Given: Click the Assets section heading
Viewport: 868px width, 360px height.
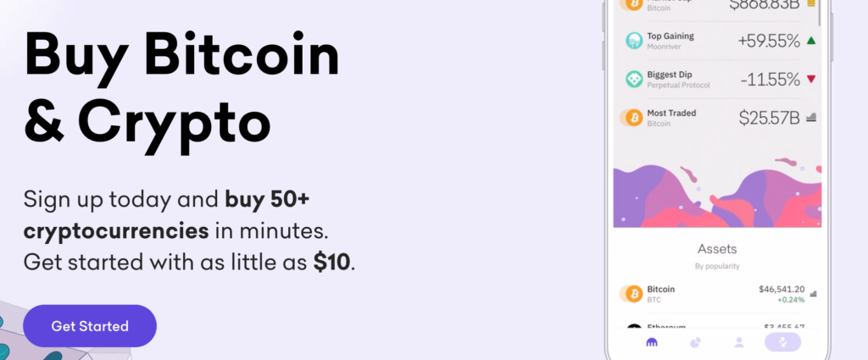Looking at the screenshot, I should pyautogui.click(x=717, y=249).
